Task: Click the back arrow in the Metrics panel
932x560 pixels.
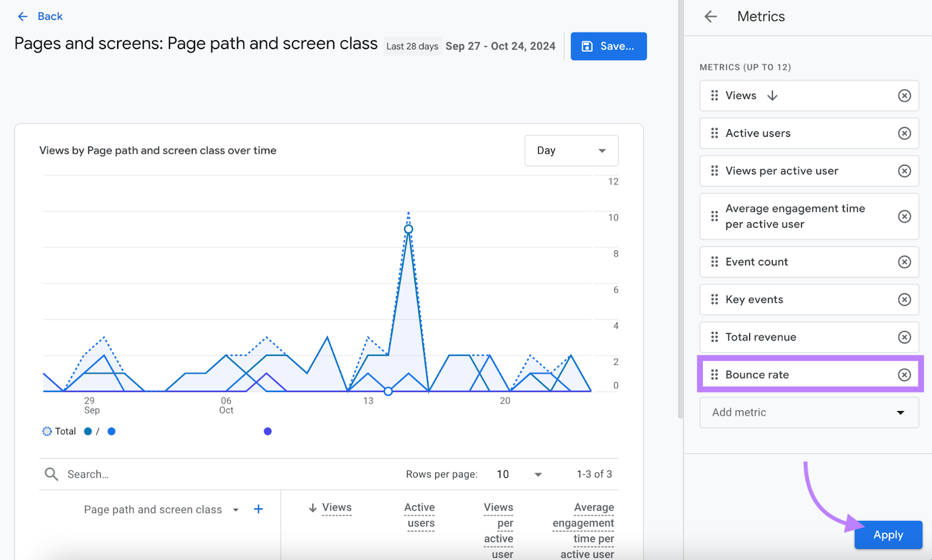Action: pyautogui.click(x=710, y=16)
